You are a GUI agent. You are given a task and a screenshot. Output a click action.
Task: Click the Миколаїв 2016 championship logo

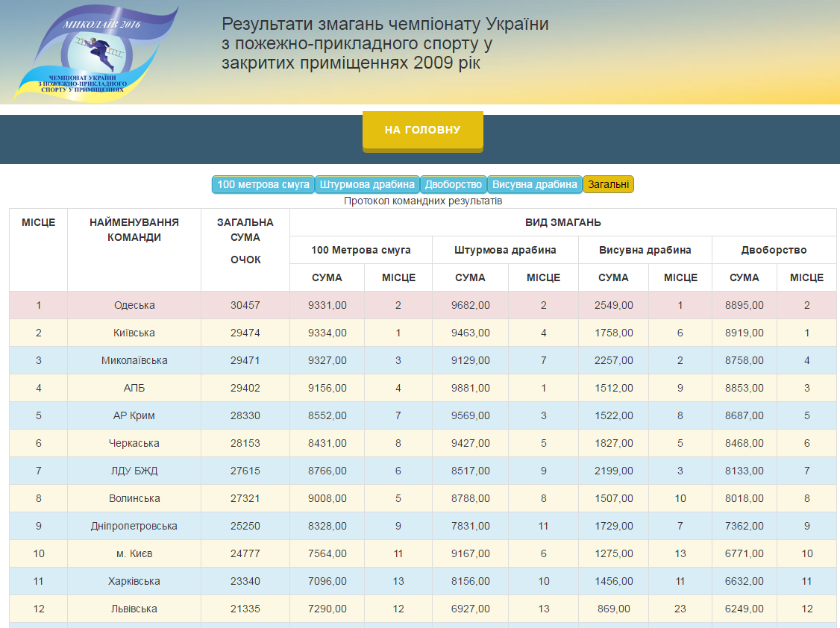pyautogui.click(x=97, y=54)
